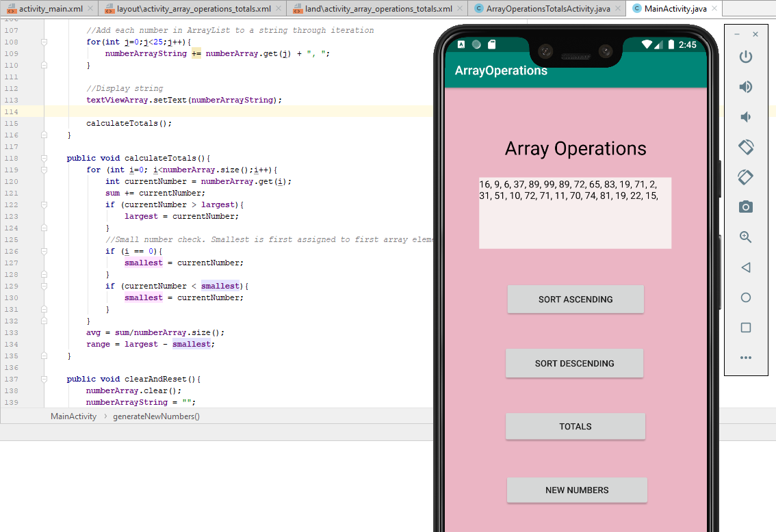Click the emulator Wi-Fi status icon

pyautogui.click(x=647, y=44)
